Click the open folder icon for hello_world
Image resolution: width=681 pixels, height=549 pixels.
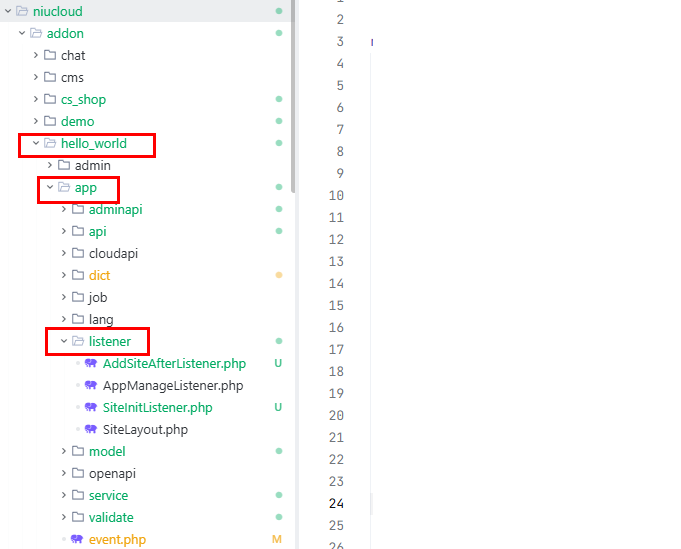[49, 143]
